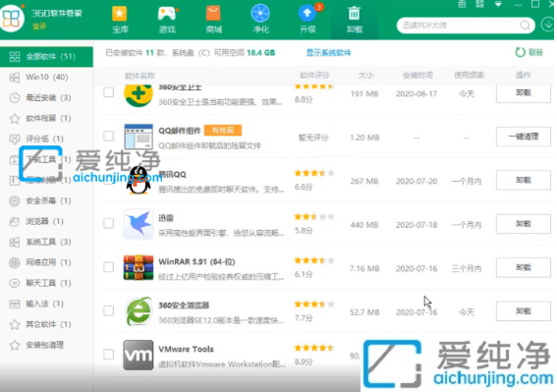
Task: Open the 升级 upgrade tab
Action: pos(307,20)
